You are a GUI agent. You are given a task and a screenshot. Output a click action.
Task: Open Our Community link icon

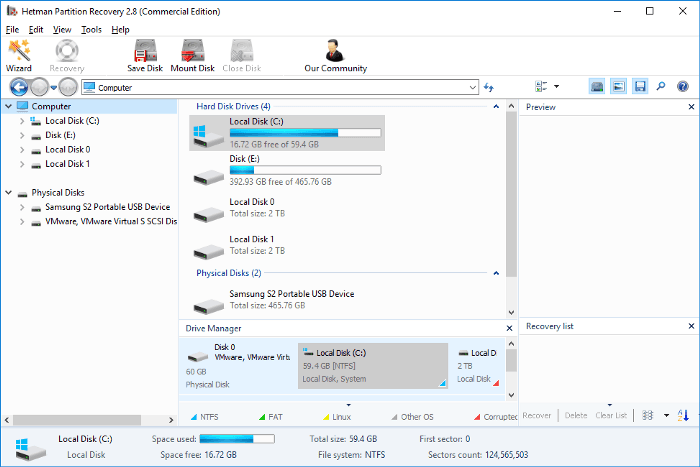335,55
